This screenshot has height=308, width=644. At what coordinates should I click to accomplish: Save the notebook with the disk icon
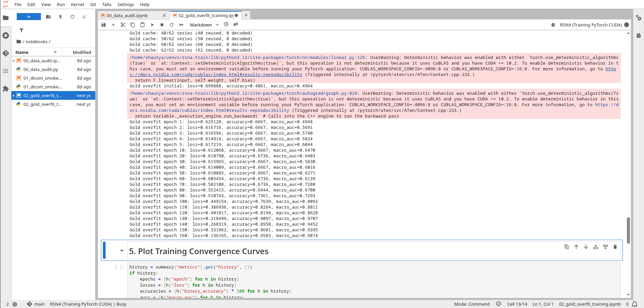pyautogui.click(x=104, y=25)
